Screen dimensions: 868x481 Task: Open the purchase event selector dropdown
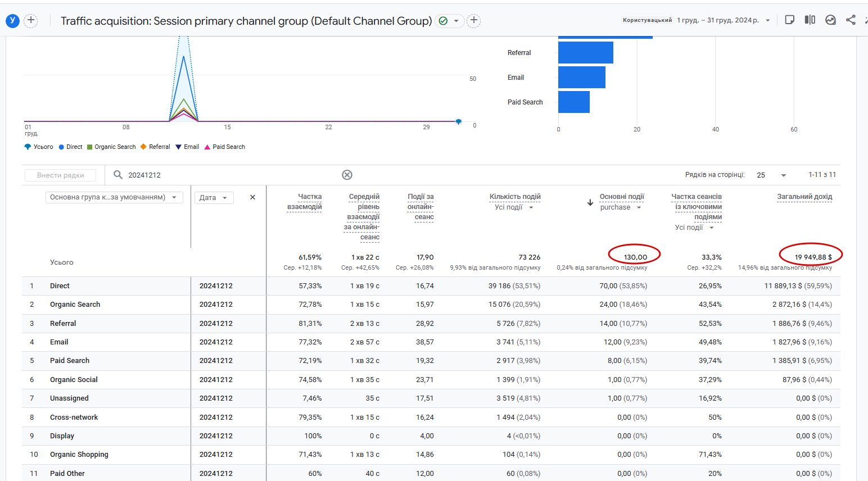pyautogui.click(x=621, y=207)
